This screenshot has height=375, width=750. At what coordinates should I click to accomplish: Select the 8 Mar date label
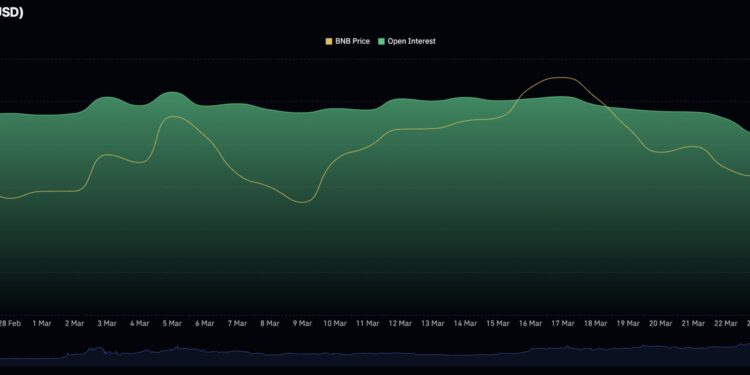[269, 323]
